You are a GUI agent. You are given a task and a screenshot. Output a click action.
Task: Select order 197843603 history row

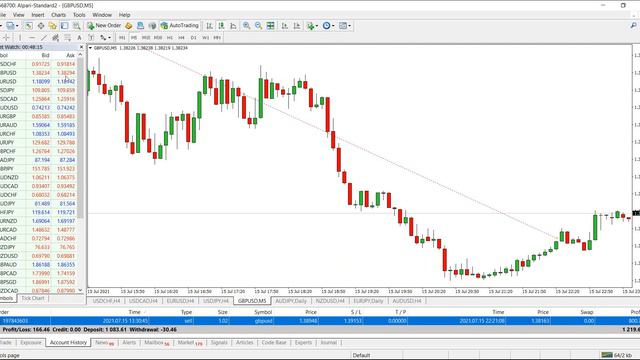pos(320,321)
